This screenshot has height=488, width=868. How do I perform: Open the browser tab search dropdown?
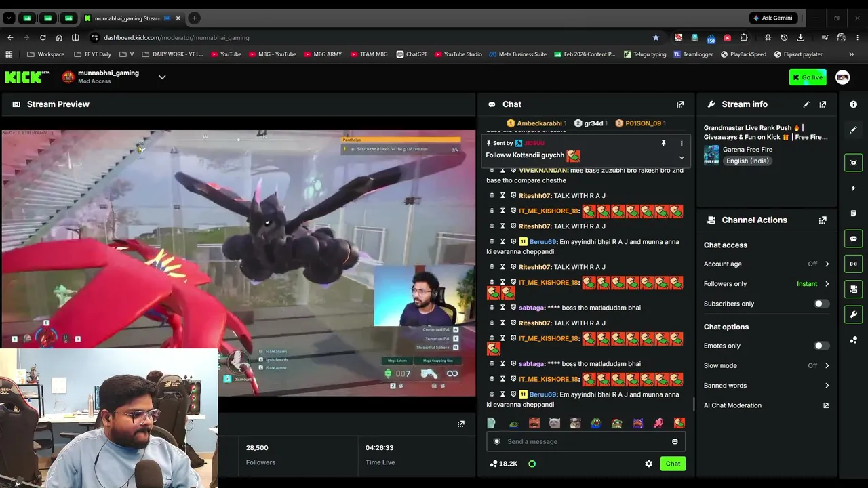9,18
